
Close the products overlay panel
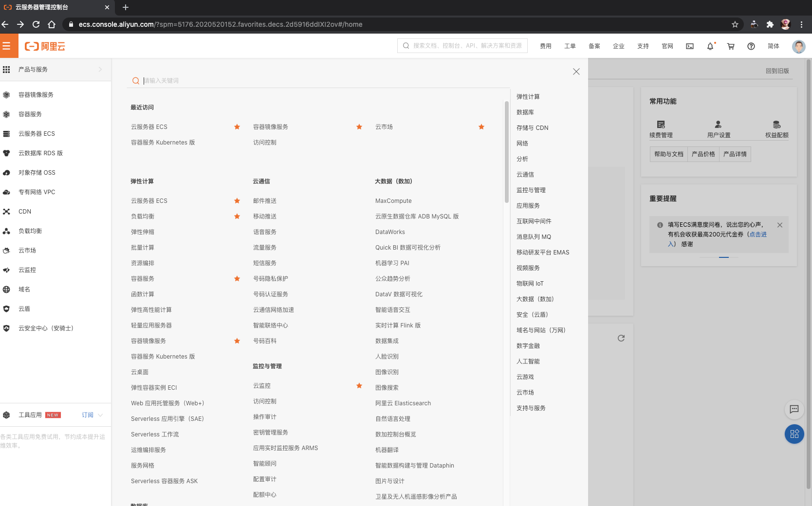click(576, 72)
